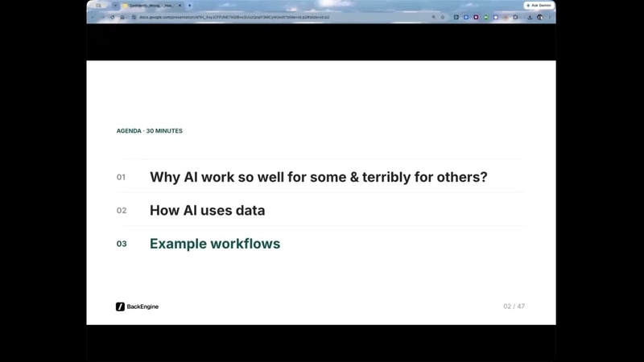Image resolution: width=644 pixels, height=362 pixels.
Task: Expand the tab search dropdown arrow
Action: point(115,6)
